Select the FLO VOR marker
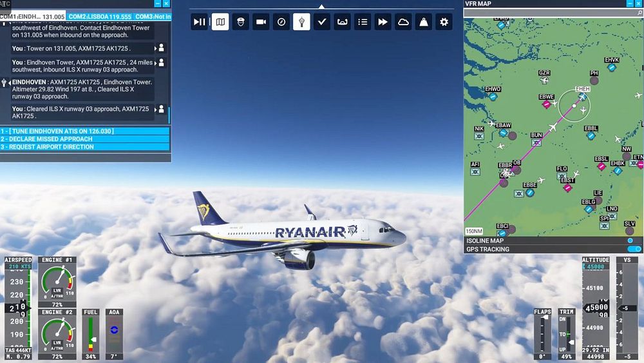The height and width of the screenshot is (363, 644). click(x=562, y=176)
